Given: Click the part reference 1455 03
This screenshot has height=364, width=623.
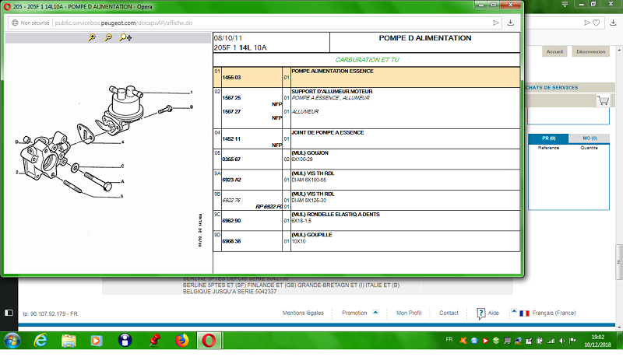Looking at the screenshot, I should tap(231, 78).
